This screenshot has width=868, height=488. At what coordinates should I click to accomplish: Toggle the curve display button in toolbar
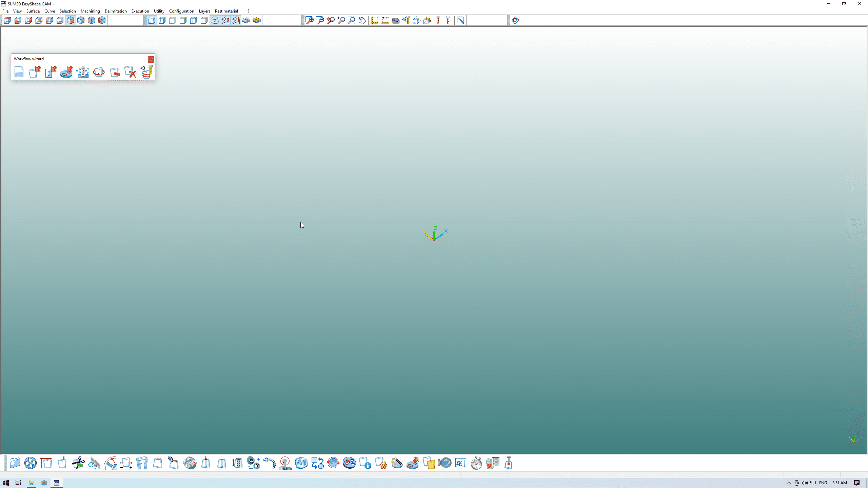215,20
